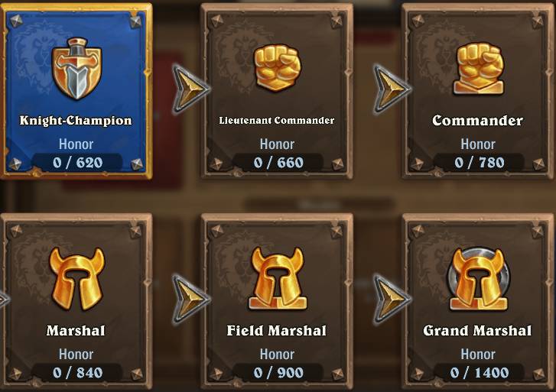
Task: Click Grand Marshal honor counter 0 / 1400
Action: (480, 372)
